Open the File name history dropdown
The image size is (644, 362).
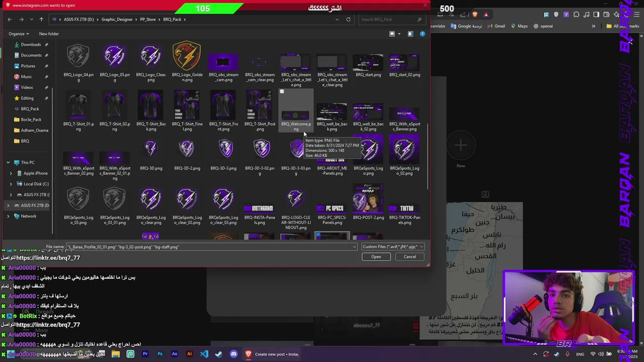(x=354, y=247)
